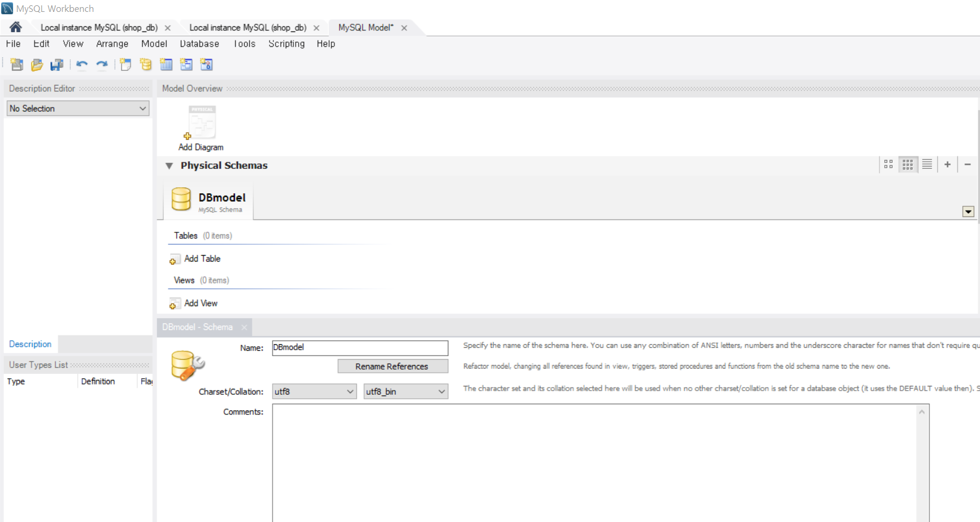This screenshot has height=522, width=980.
Task: Switch to large icons view
Action: (888, 165)
